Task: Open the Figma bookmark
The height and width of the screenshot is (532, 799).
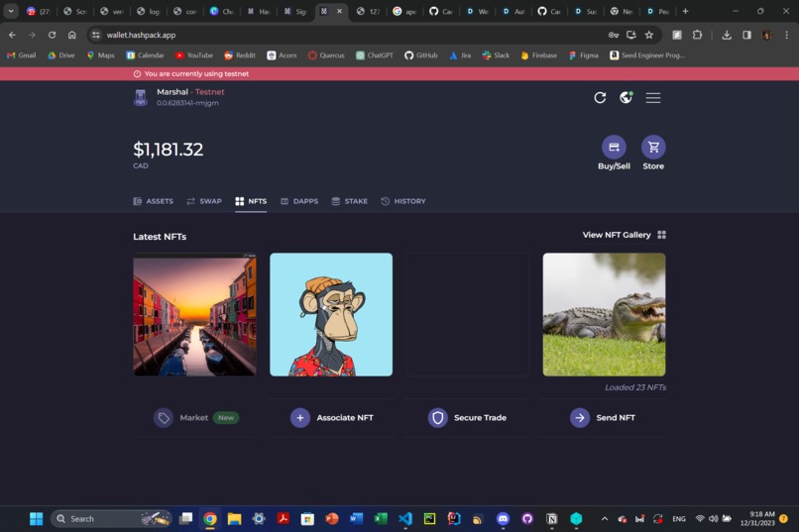Action: point(584,55)
